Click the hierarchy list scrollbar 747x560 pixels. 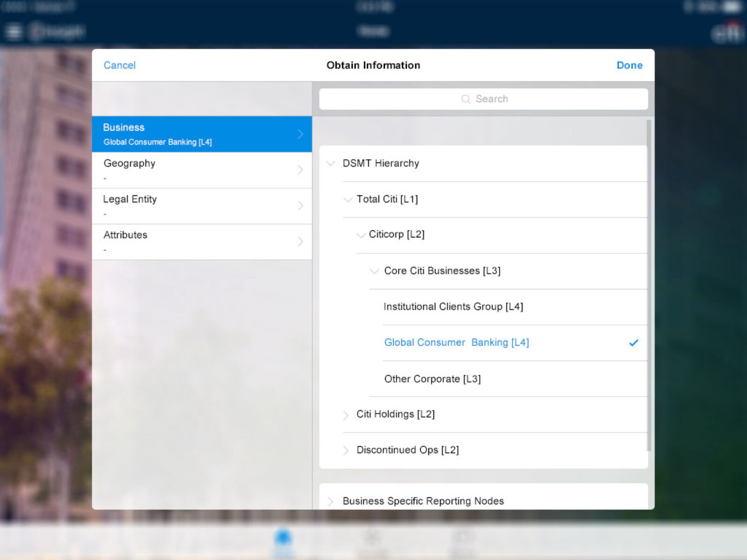tap(649, 286)
